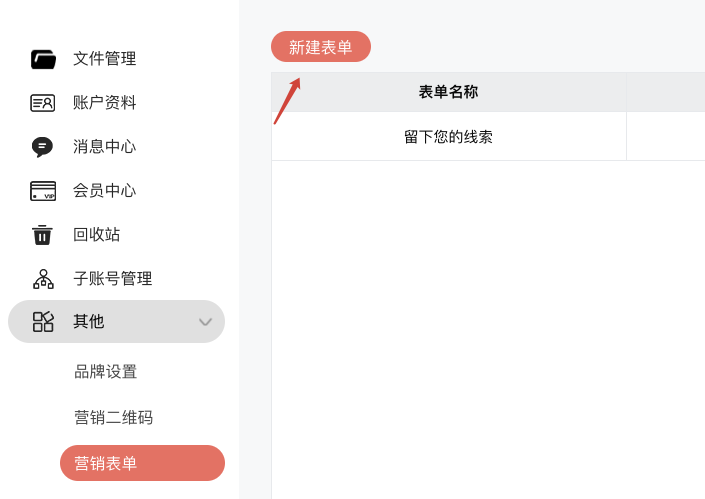Image resolution: width=705 pixels, height=499 pixels.
Task: Click the 新建表单 button
Action: click(321, 47)
